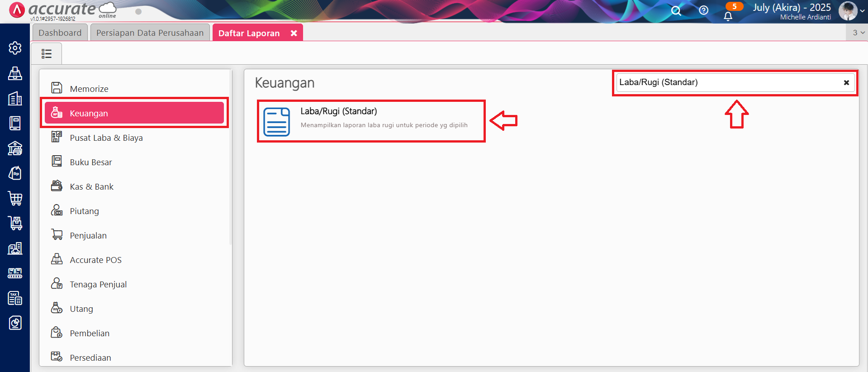
Task: Open the Accurate POS report category
Action: 134,260
